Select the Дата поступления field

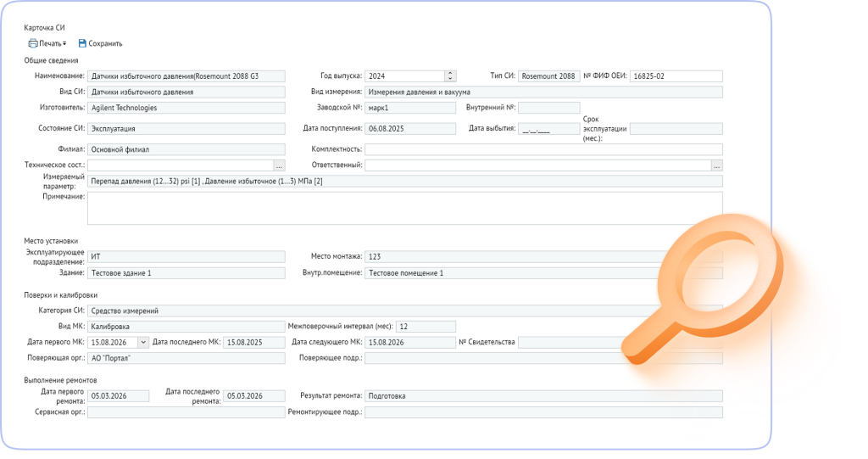point(410,129)
